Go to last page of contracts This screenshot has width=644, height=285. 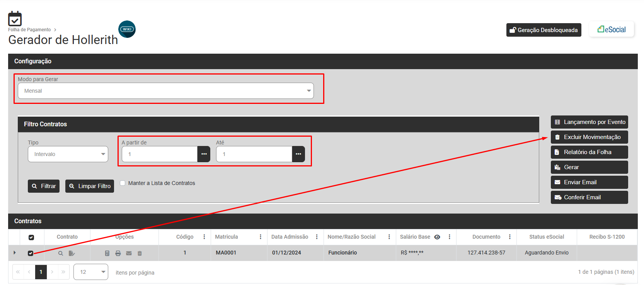pyautogui.click(x=63, y=272)
